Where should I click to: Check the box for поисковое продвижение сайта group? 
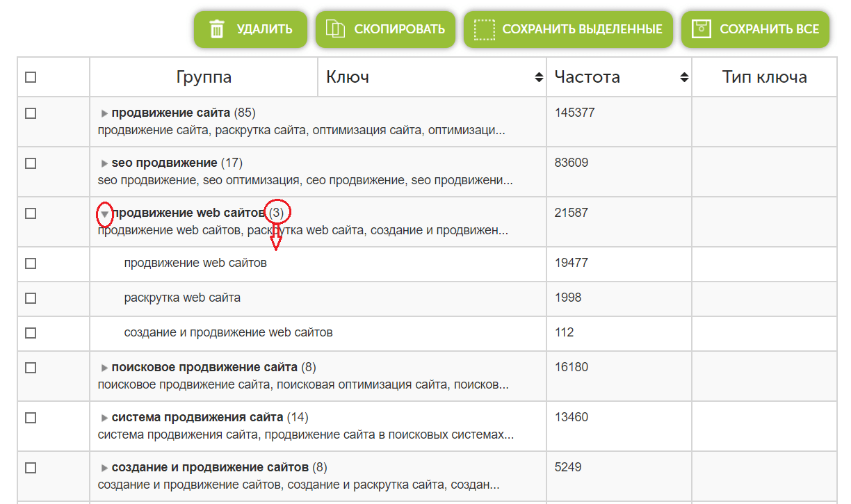31,368
